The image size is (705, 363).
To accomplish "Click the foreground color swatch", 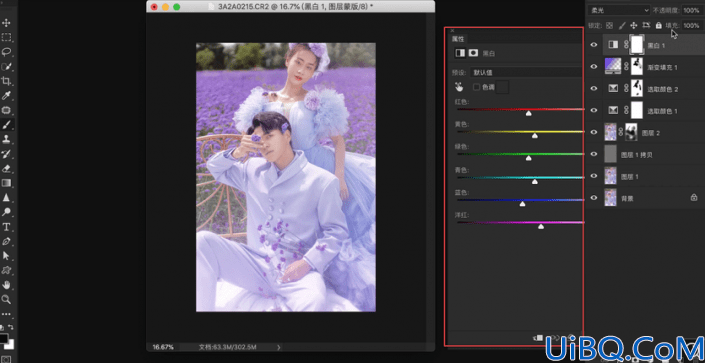I will point(4,339).
